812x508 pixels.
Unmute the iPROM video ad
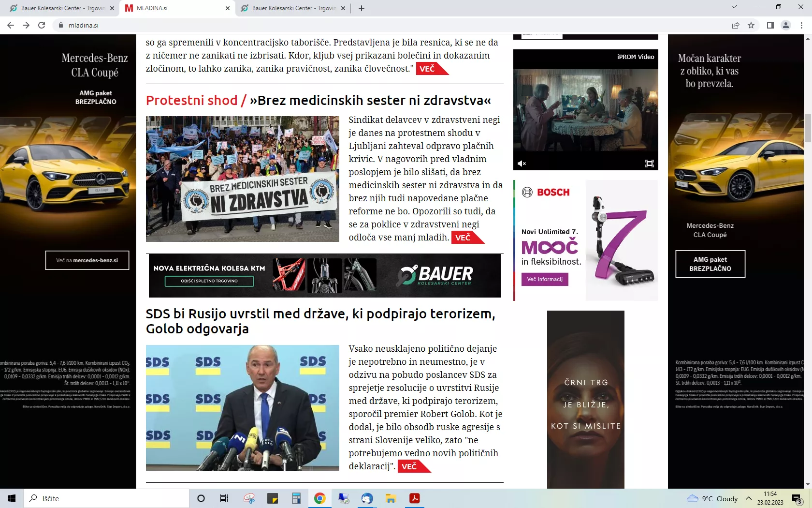click(x=522, y=164)
